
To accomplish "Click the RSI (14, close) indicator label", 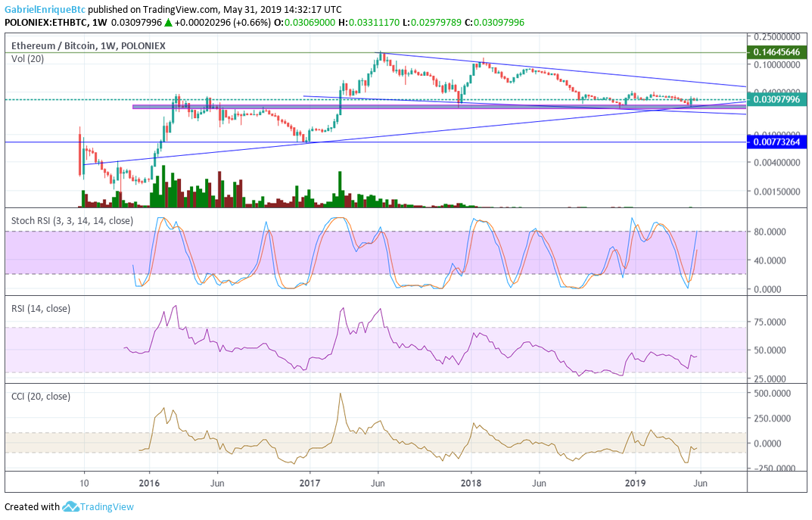I will pyautogui.click(x=41, y=308).
